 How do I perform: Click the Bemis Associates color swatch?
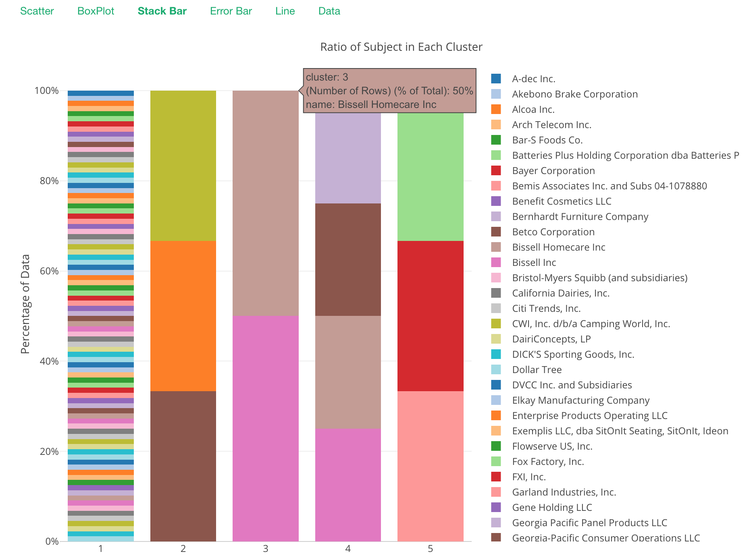click(496, 186)
